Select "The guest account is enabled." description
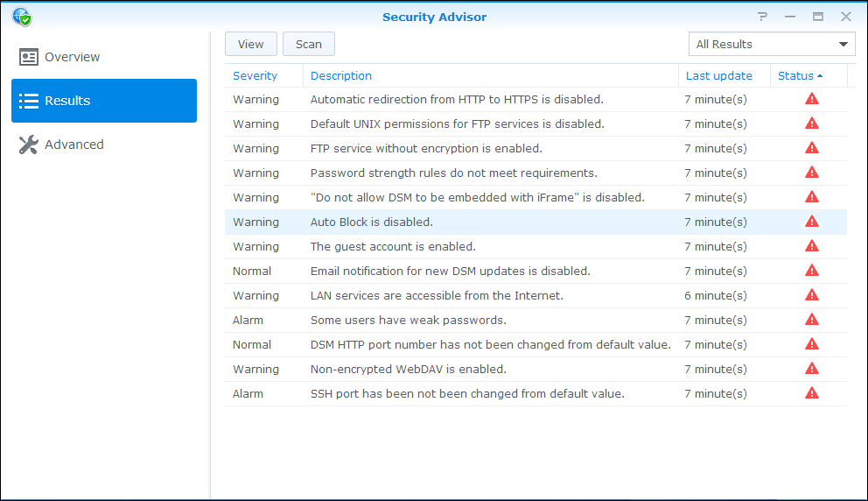This screenshot has width=868, height=501. click(393, 246)
